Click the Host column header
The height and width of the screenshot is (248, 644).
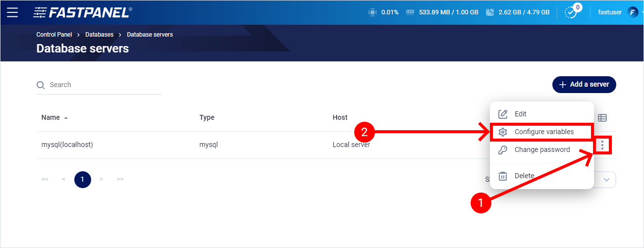pos(340,118)
